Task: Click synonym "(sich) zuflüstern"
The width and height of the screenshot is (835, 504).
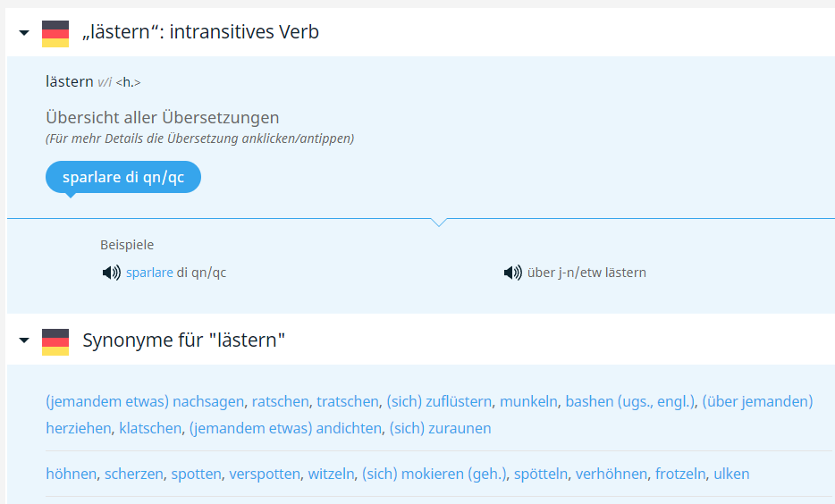Action: pos(439,401)
